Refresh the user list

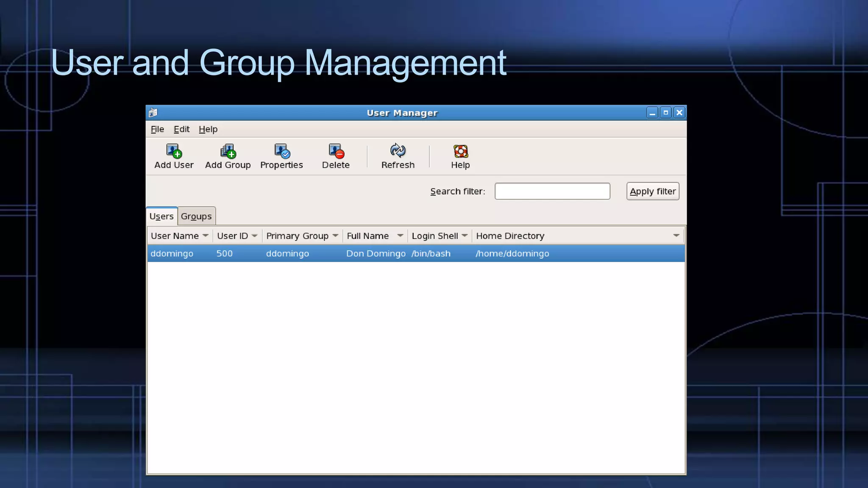click(x=398, y=151)
